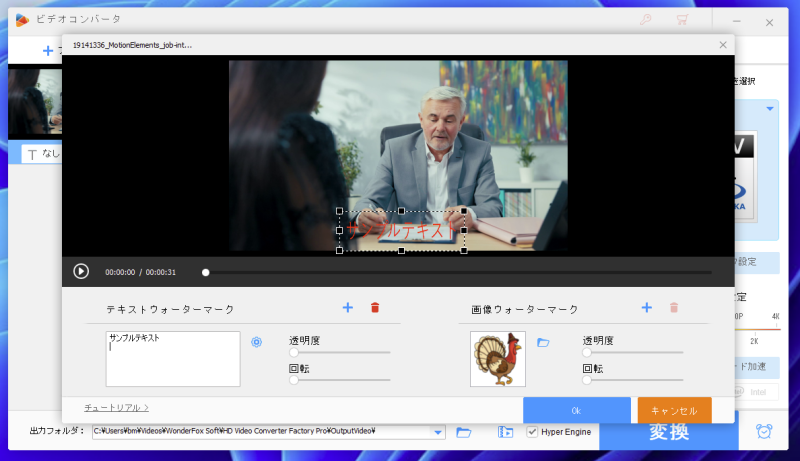Image resolution: width=800 pixels, height=461 pixels.
Task: Click the key registration icon
Action: pos(645,20)
